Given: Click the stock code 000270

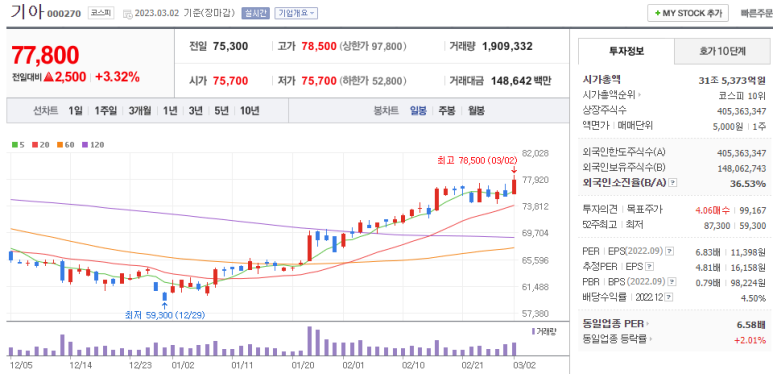Looking at the screenshot, I should click(x=64, y=14).
